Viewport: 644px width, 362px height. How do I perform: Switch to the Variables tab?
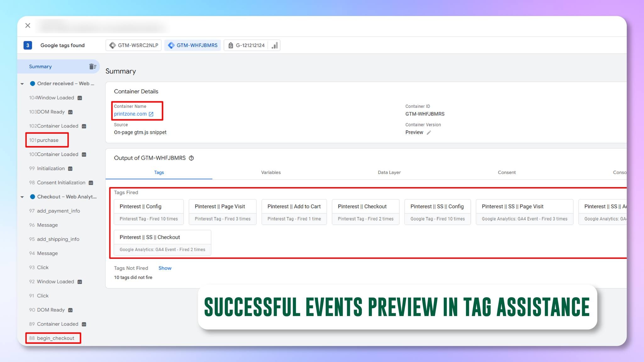click(271, 173)
